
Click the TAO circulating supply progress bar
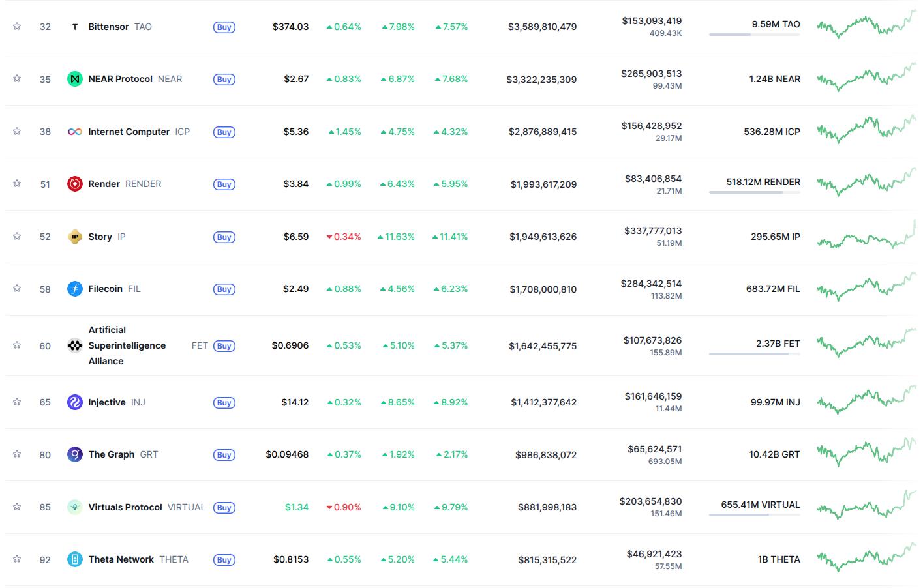click(755, 35)
